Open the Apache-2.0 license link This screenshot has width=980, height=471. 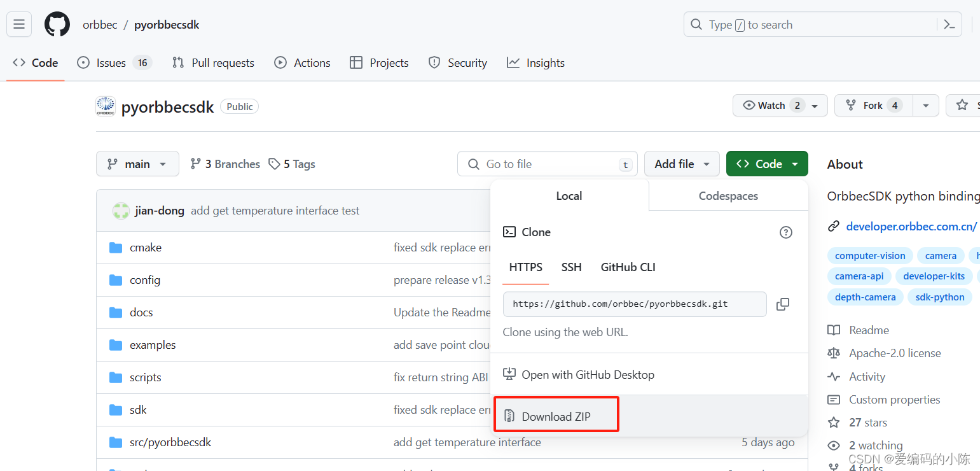pos(895,353)
